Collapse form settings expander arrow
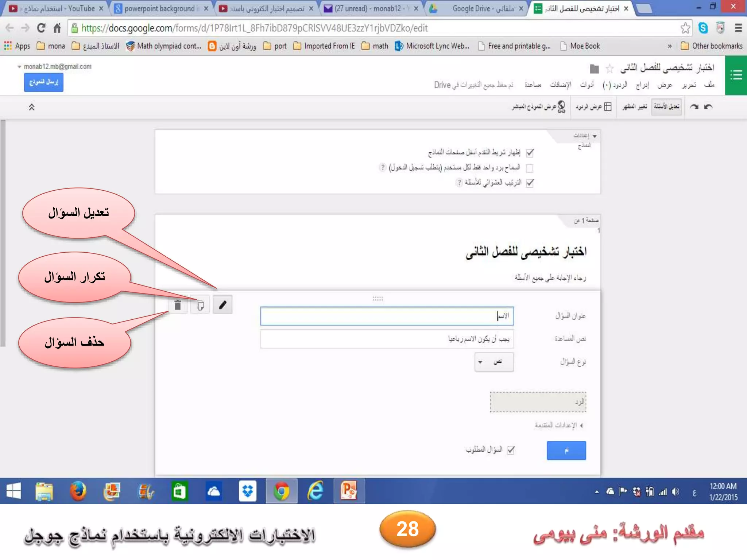This screenshot has width=747, height=560. coord(595,136)
